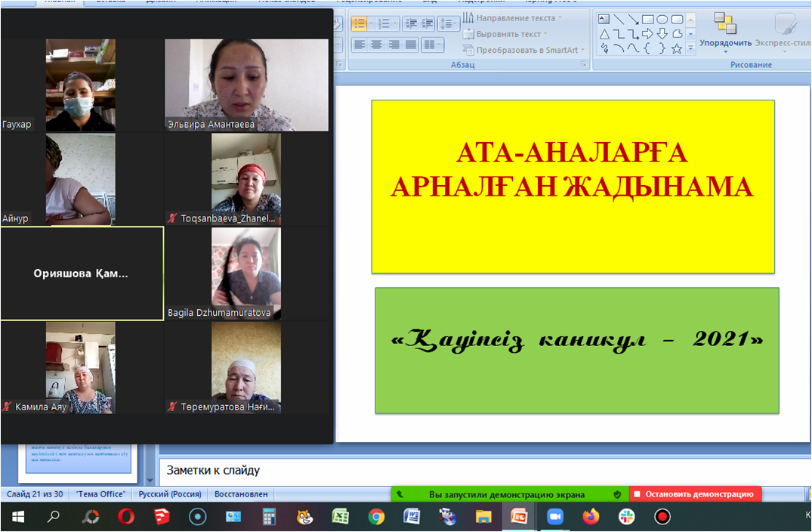
Task: Insert a text box from the shapes gallery
Action: [x=604, y=20]
